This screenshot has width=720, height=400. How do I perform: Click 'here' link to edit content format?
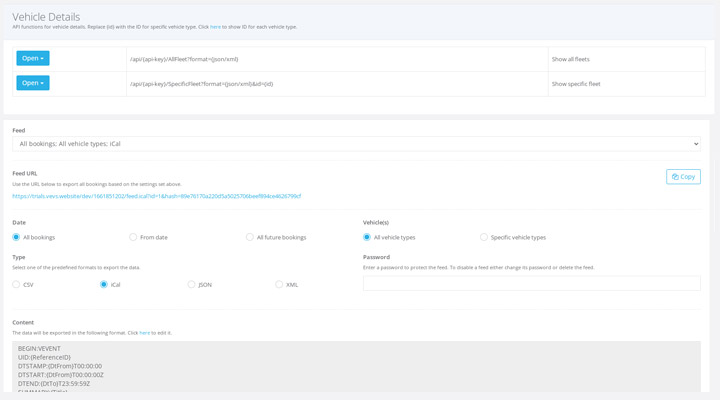click(x=145, y=333)
